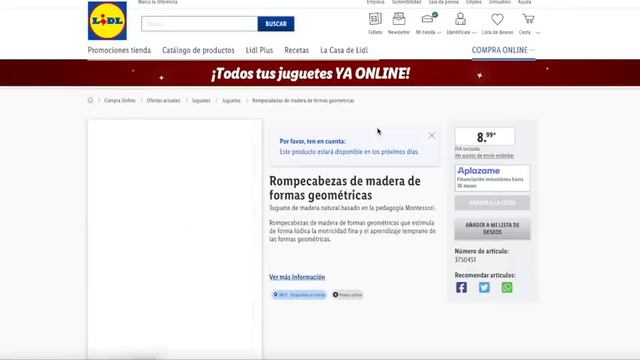Open the Lidl Plus menu item

pyautogui.click(x=259, y=50)
